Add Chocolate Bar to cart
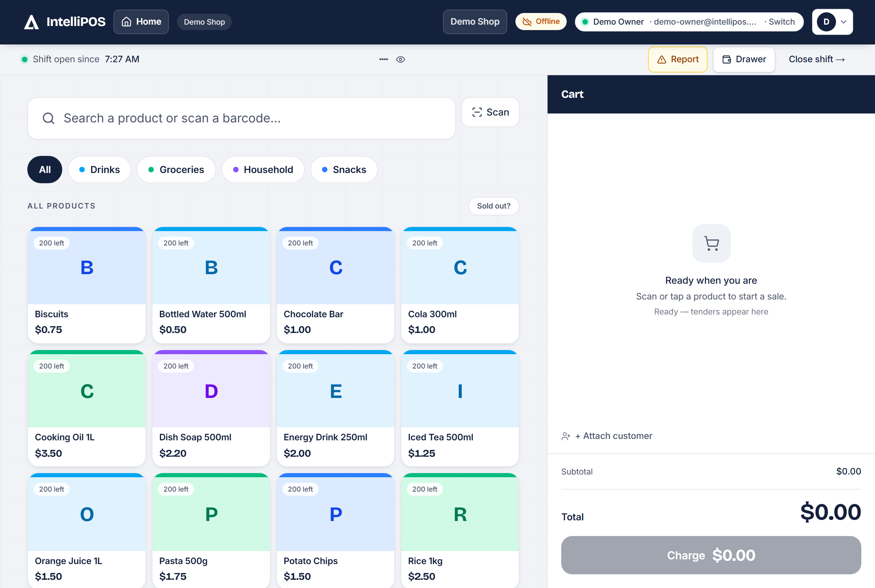875x588 pixels. pyautogui.click(x=336, y=285)
